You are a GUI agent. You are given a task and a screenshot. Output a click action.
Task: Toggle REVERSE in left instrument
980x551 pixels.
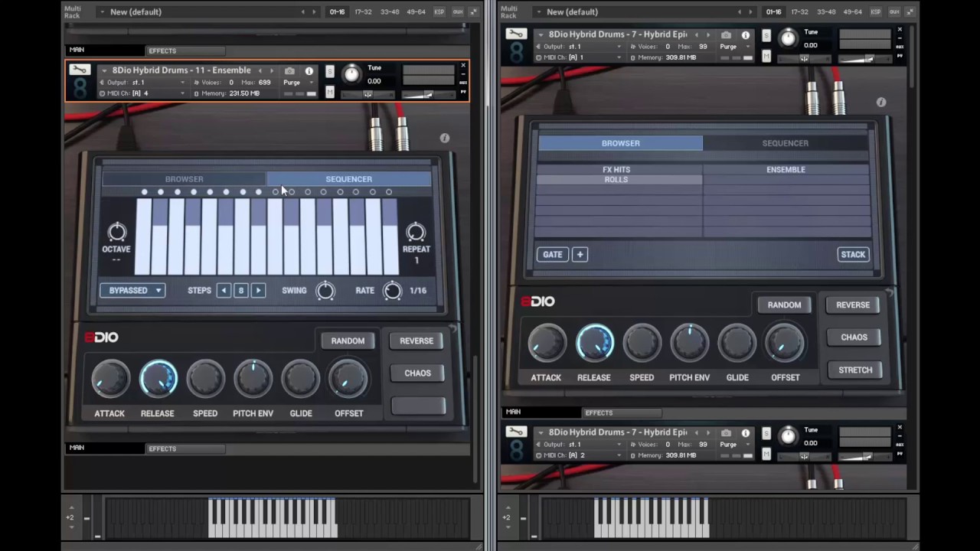(x=416, y=341)
